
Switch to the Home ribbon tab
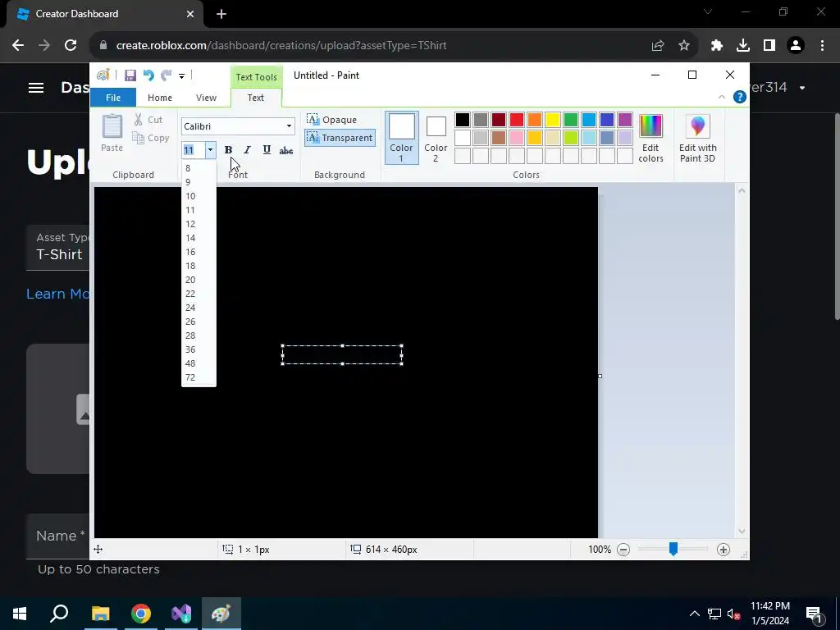[160, 98]
